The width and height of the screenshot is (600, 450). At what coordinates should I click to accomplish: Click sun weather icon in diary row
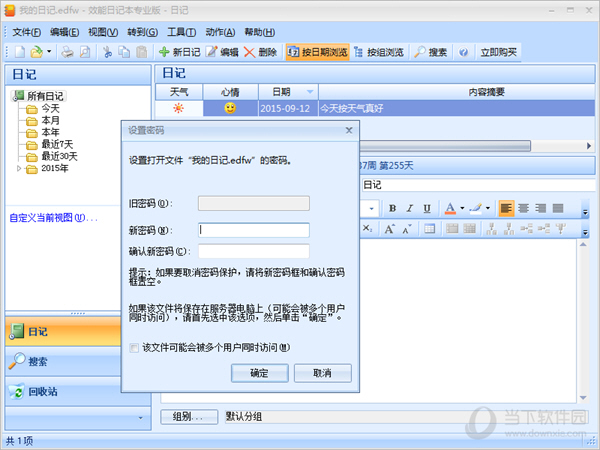tap(178, 108)
